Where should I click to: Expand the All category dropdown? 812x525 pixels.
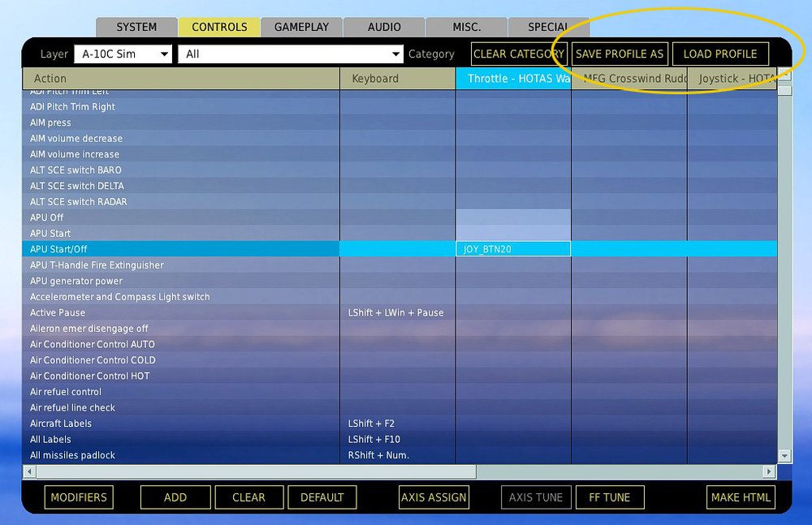tap(291, 54)
